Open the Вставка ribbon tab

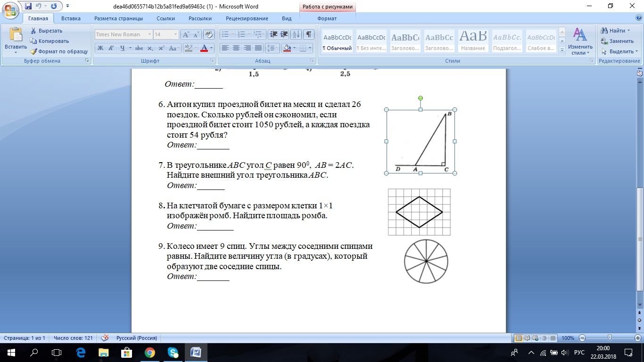coord(71,18)
